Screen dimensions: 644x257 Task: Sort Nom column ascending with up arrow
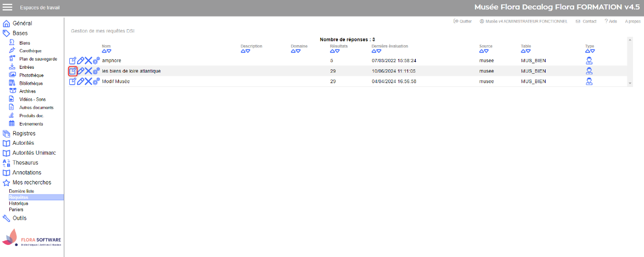click(x=104, y=51)
